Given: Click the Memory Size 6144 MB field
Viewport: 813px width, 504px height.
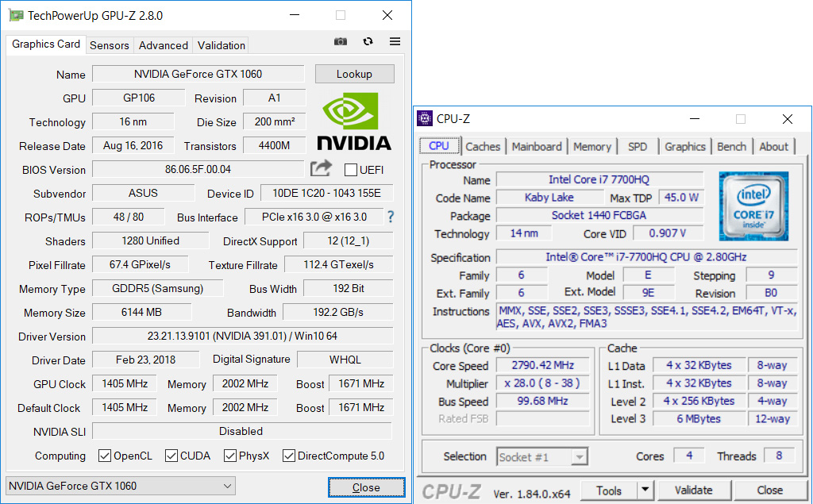Looking at the screenshot, I should [x=141, y=312].
